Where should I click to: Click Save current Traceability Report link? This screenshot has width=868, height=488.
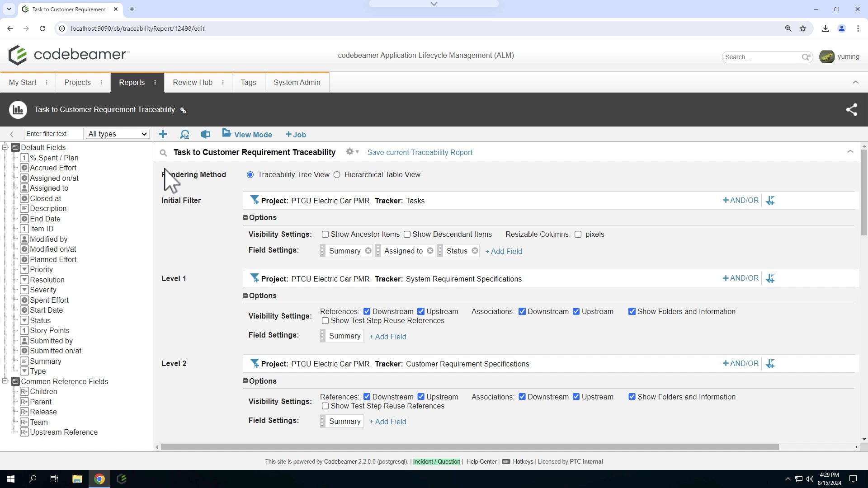420,153
